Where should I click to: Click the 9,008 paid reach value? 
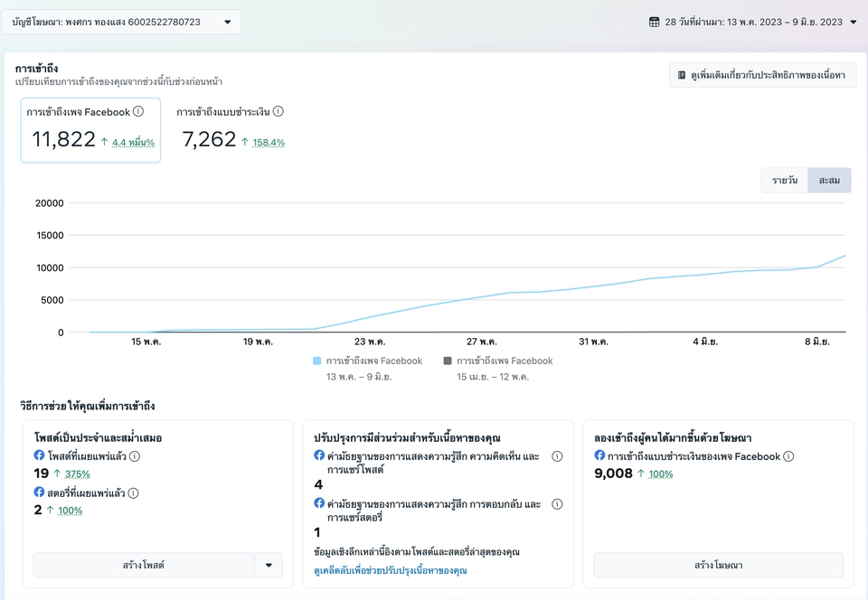(x=613, y=473)
